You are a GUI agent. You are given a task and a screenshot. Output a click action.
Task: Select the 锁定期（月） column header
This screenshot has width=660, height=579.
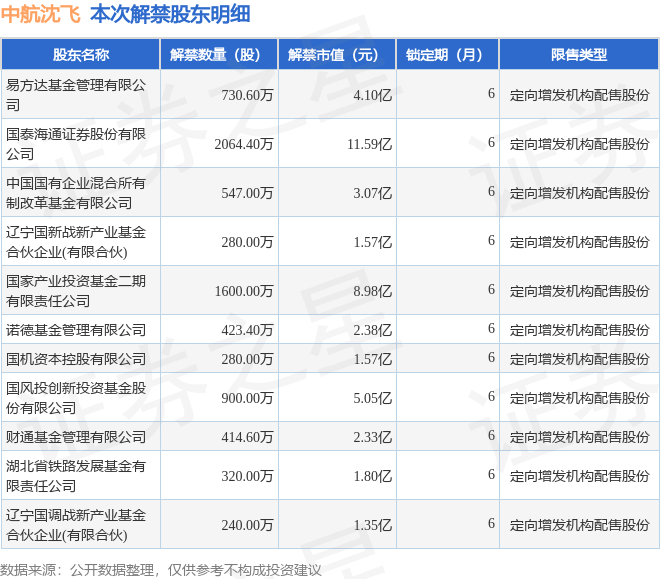click(448, 55)
